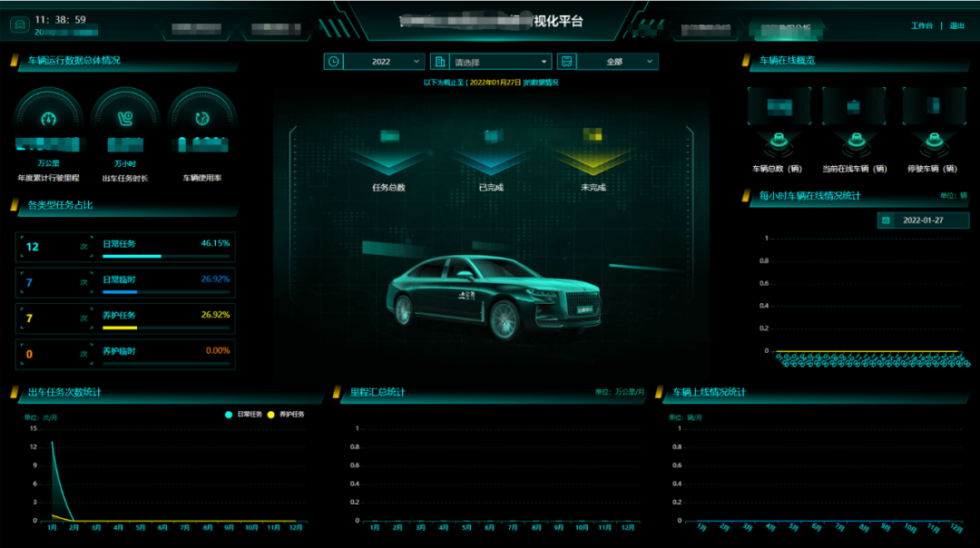
Task: Click the 日常任务 progress bar at 46.15%
Action: [x=166, y=256]
